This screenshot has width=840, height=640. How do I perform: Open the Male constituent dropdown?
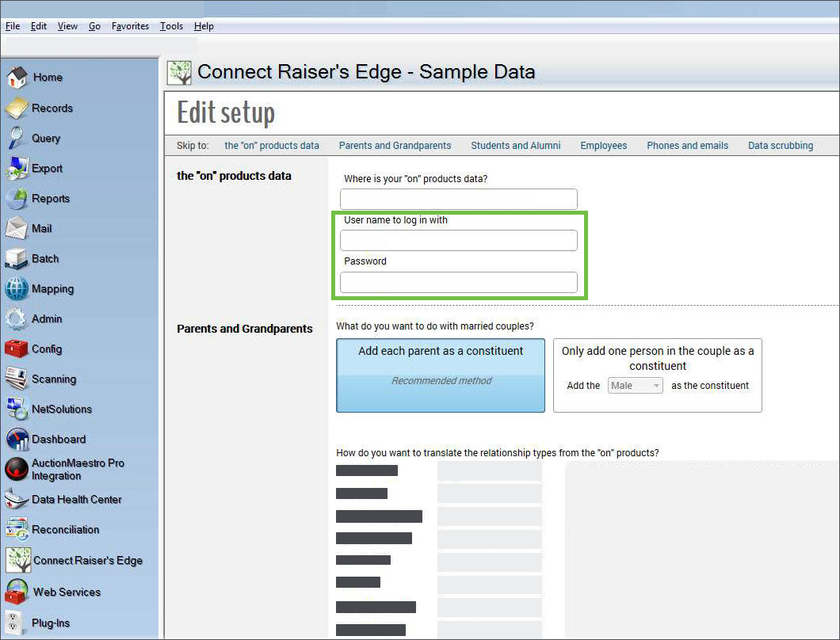point(635,386)
